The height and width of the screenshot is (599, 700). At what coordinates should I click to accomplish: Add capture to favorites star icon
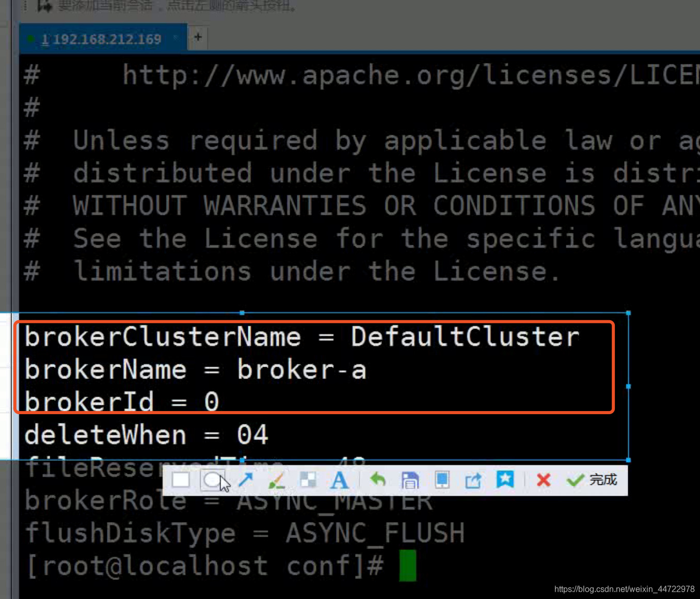[x=505, y=480]
